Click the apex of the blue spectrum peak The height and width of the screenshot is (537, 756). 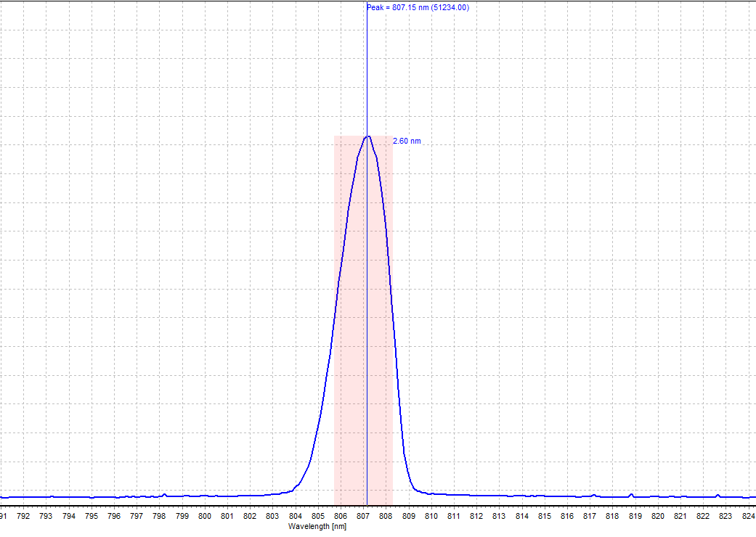pos(367,136)
